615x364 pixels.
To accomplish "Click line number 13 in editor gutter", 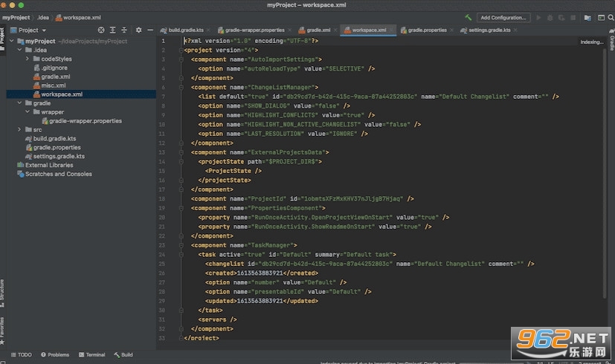I will point(162,152).
